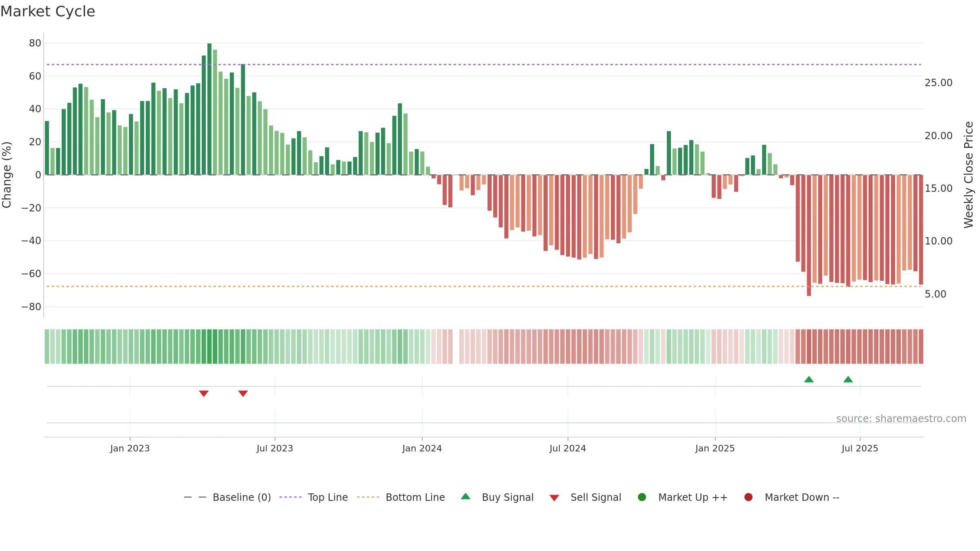Image resolution: width=980 pixels, height=551 pixels.
Task: Select the first red sell signal marker
Action: pyautogui.click(x=204, y=393)
